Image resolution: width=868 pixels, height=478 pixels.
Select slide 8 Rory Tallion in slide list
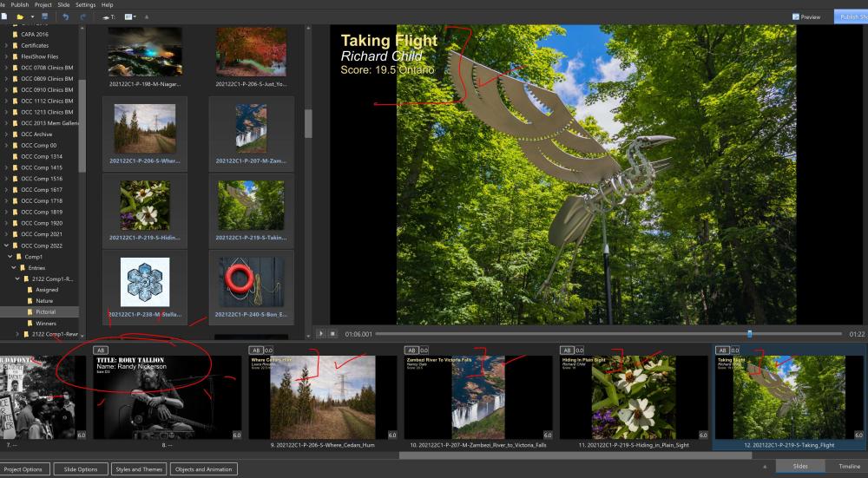(167, 397)
